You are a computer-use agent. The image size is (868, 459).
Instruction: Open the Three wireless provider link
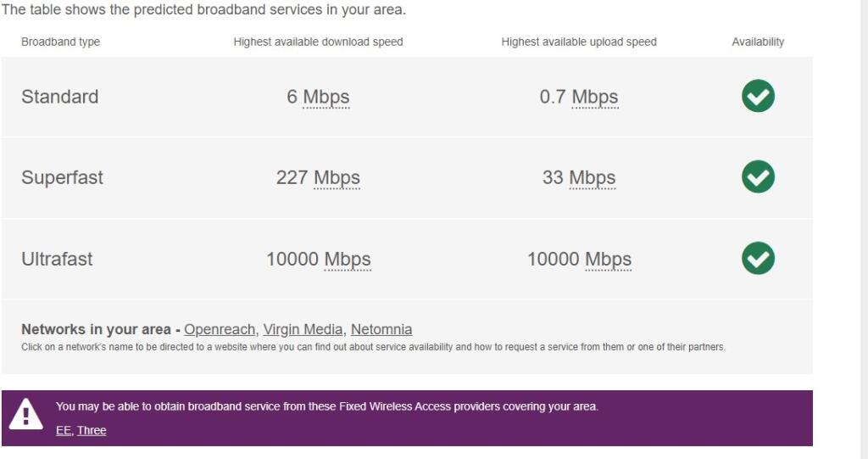pyautogui.click(x=92, y=430)
